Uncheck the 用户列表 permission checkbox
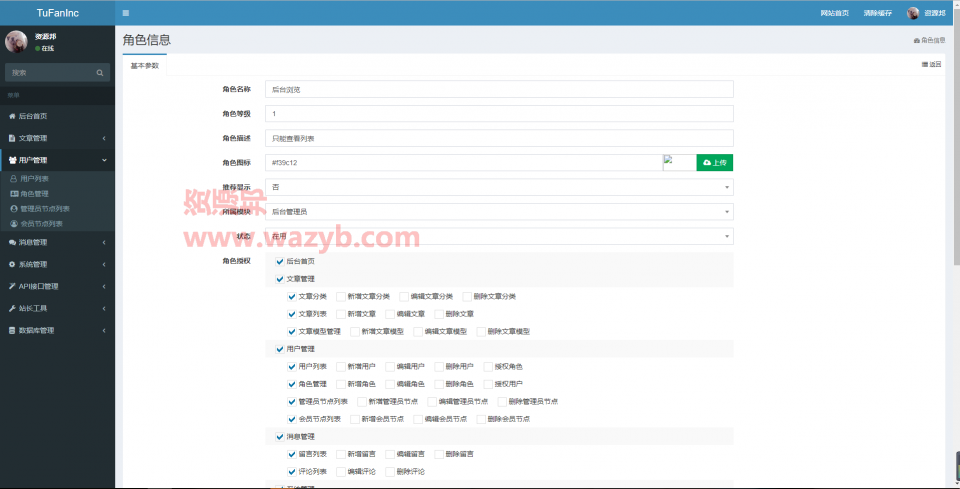The width and height of the screenshot is (960, 489). point(292,367)
